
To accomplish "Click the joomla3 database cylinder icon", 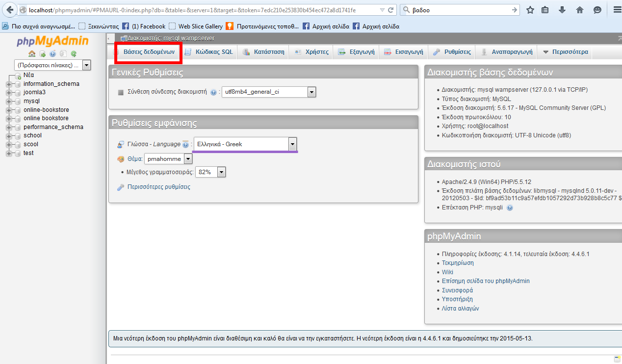I will click(18, 92).
